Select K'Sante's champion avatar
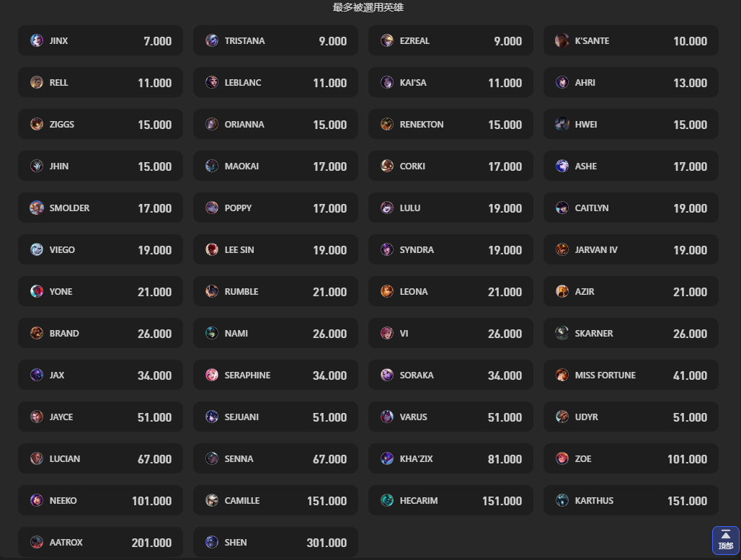The height and width of the screenshot is (560, 741). tap(562, 41)
